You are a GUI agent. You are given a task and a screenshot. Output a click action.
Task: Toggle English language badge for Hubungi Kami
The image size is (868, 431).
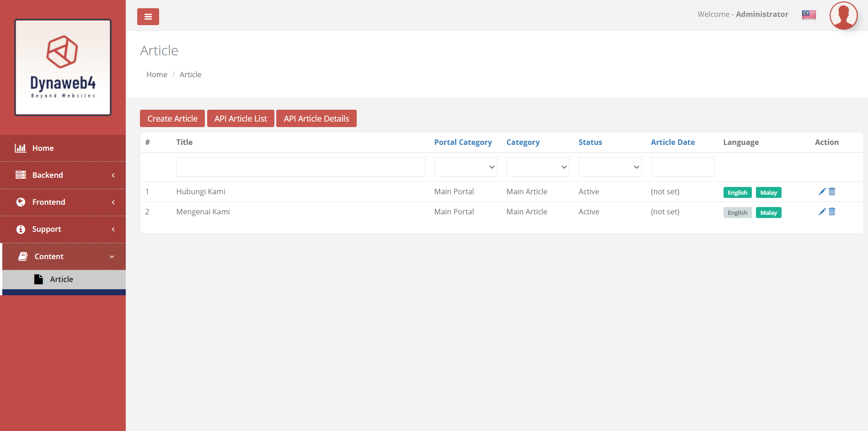tap(737, 192)
